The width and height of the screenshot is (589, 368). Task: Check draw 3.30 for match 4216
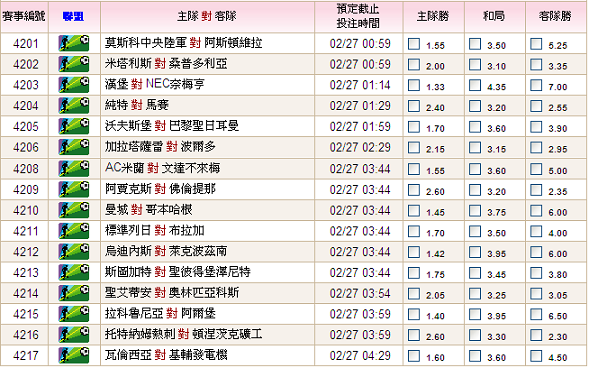[x=475, y=335]
